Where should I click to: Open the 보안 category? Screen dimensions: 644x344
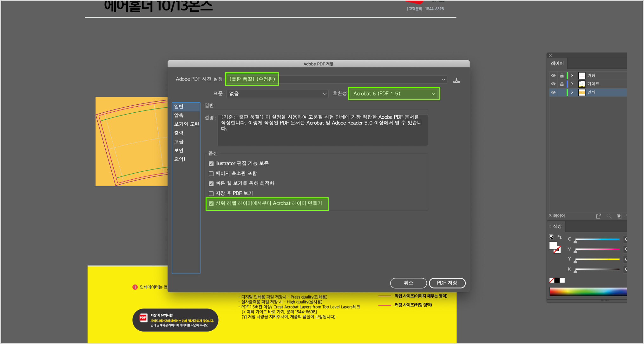[186, 150]
